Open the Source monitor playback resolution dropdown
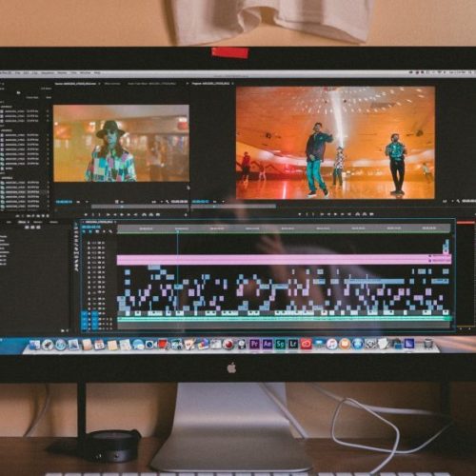This screenshot has height=476, width=476. (158, 202)
